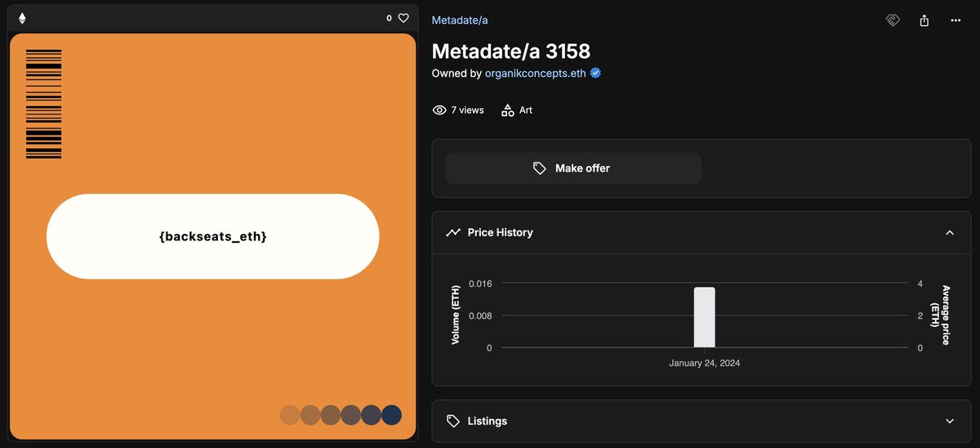Image resolution: width=980 pixels, height=448 pixels.
Task: Click the lightest tan color circle in artwork
Action: click(x=290, y=414)
